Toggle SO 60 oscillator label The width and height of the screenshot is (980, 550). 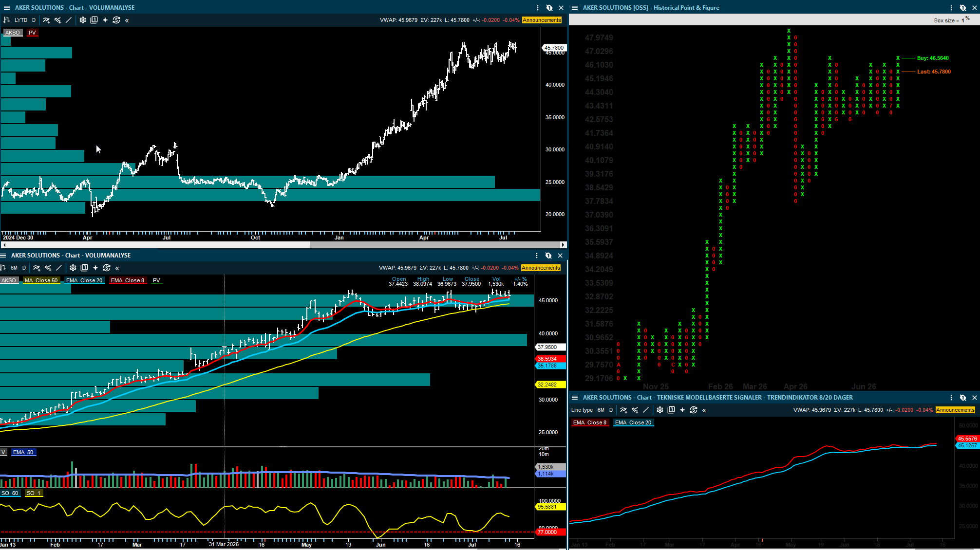[x=10, y=493]
